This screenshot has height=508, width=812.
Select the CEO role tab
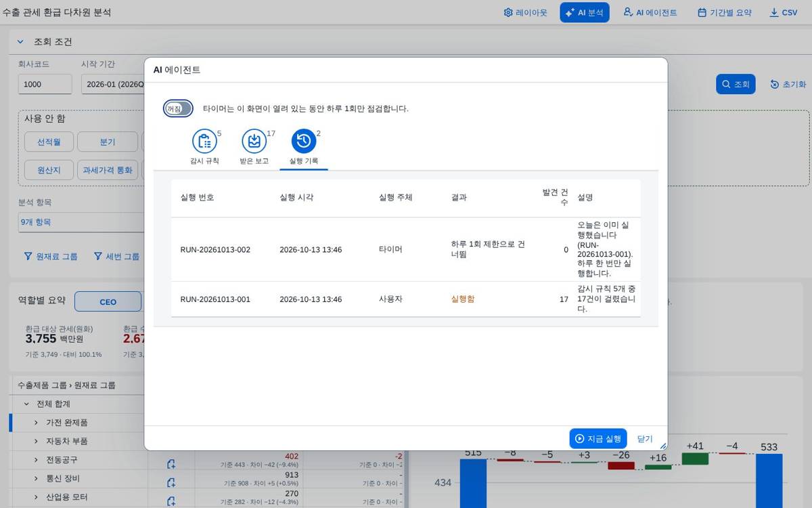(x=108, y=301)
